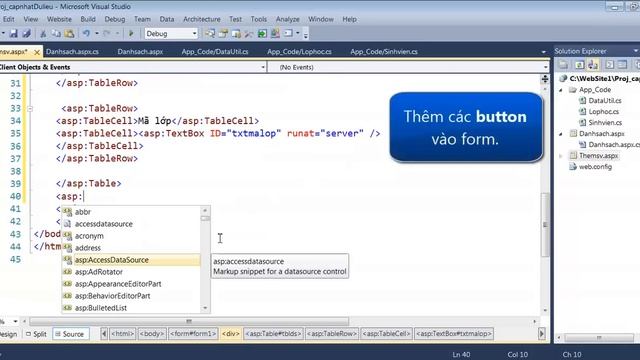Click the Save All icon
The width and height of the screenshot is (640, 360).
click(27, 33)
